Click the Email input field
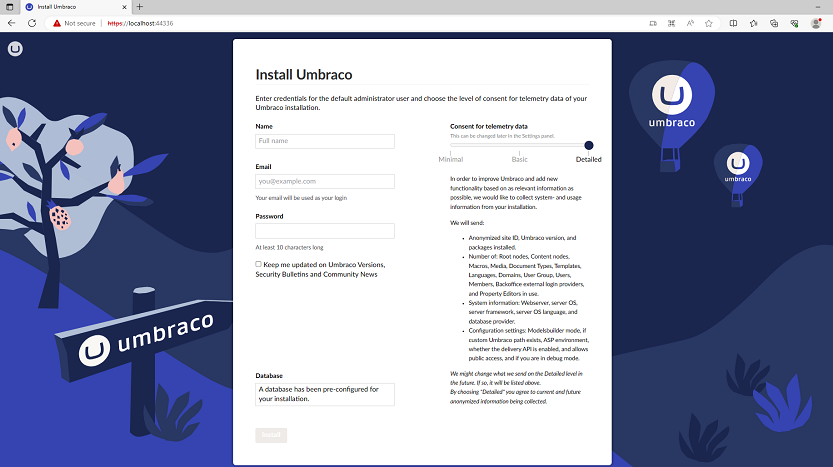This screenshot has width=833, height=467. (x=325, y=181)
